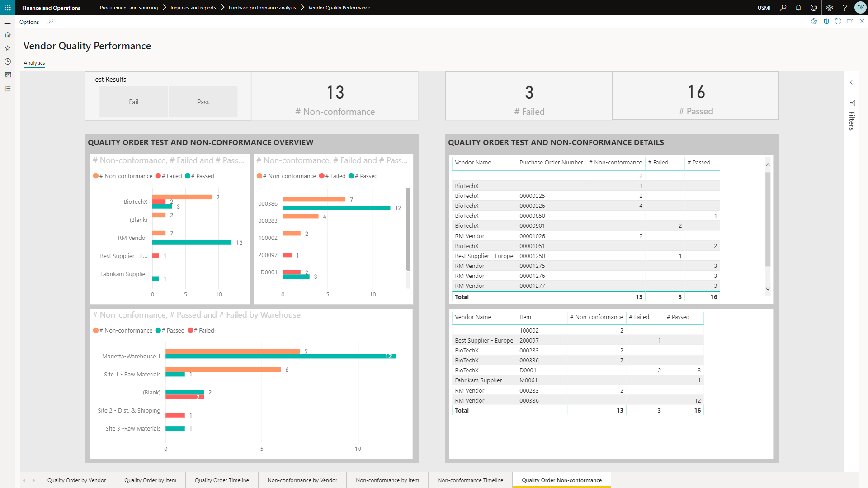Click Purchase performance analysis breadcrumb link
This screenshot has height=488, width=868.
(262, 8)
